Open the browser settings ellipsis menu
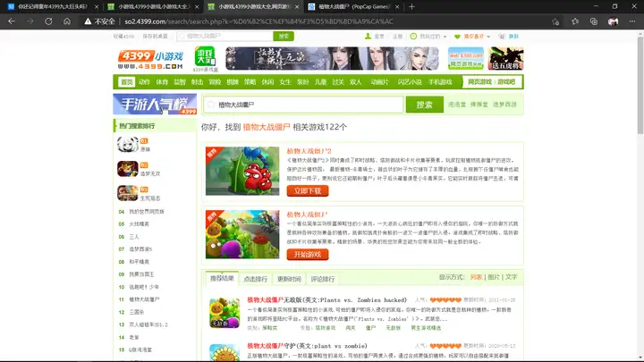644x362 pixels. point(632,21)
